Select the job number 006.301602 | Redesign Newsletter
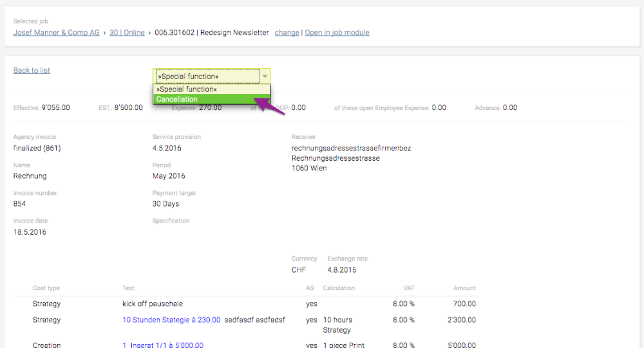Screen dimensions: 644x348 (x=211, y=32)
